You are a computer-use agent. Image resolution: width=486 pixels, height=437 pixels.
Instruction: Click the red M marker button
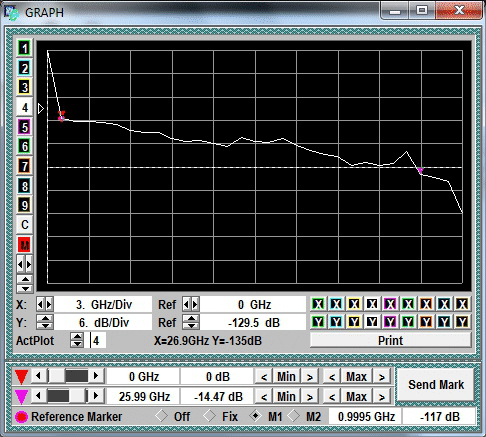tap(24, 245)
